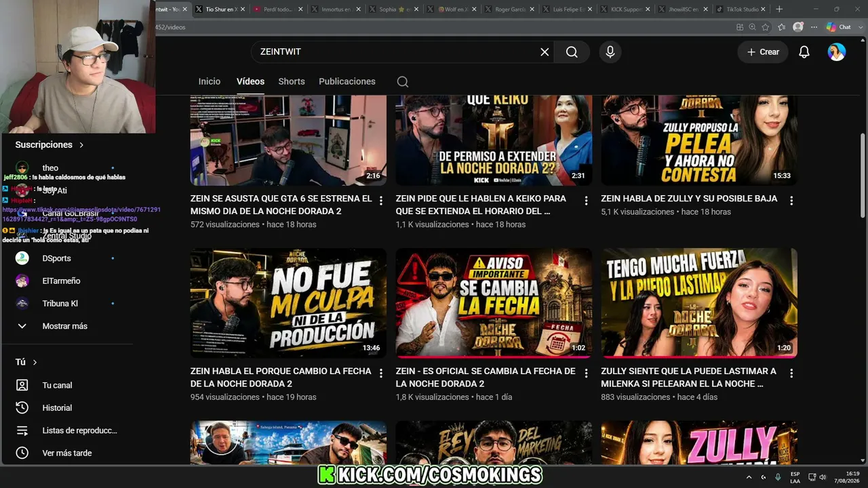Open options for porque cambio la fecha video
Screen dimensions: 868x488
pyautogui.click(x=381, y=373)
